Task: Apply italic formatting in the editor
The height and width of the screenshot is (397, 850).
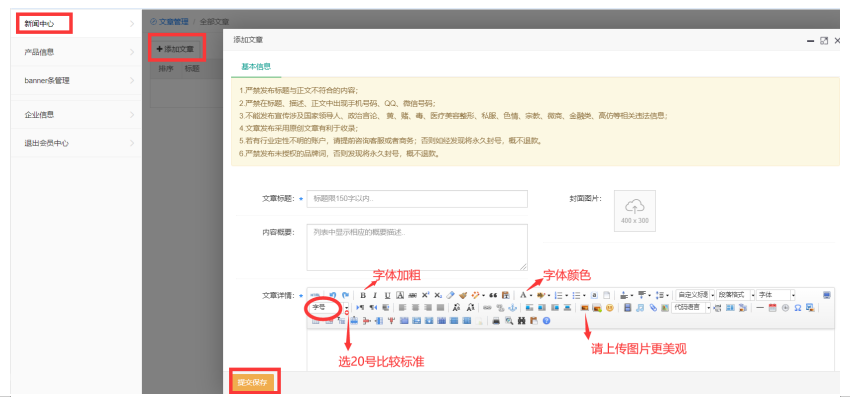Action: click(x=375, y=295)
